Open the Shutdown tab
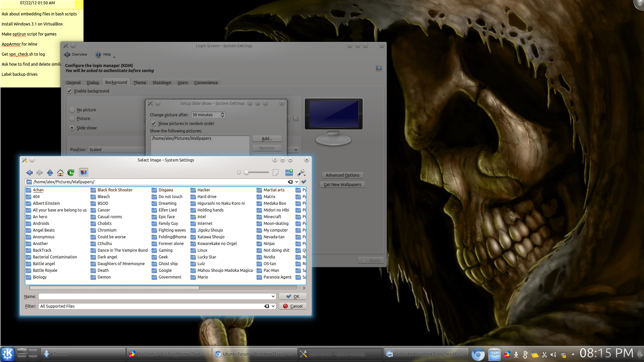644x362 pixels. coord(162,82)
